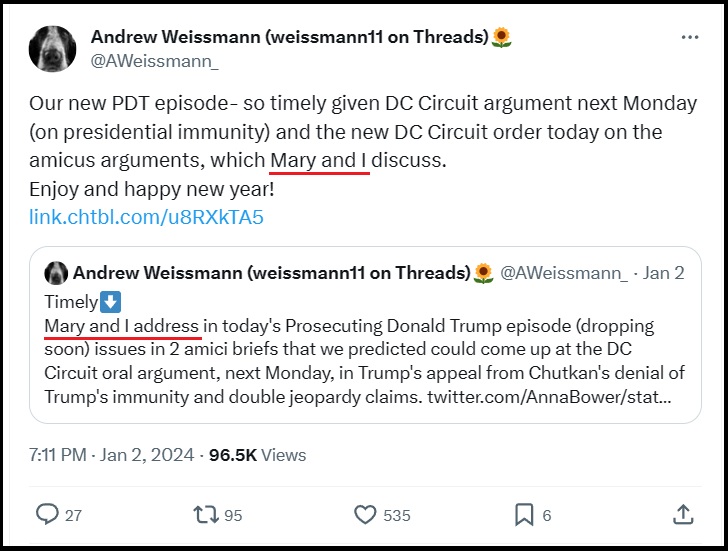Screen dimensions: 728x551
Task: Open the share tweet icon
Action: click(683, 514)
